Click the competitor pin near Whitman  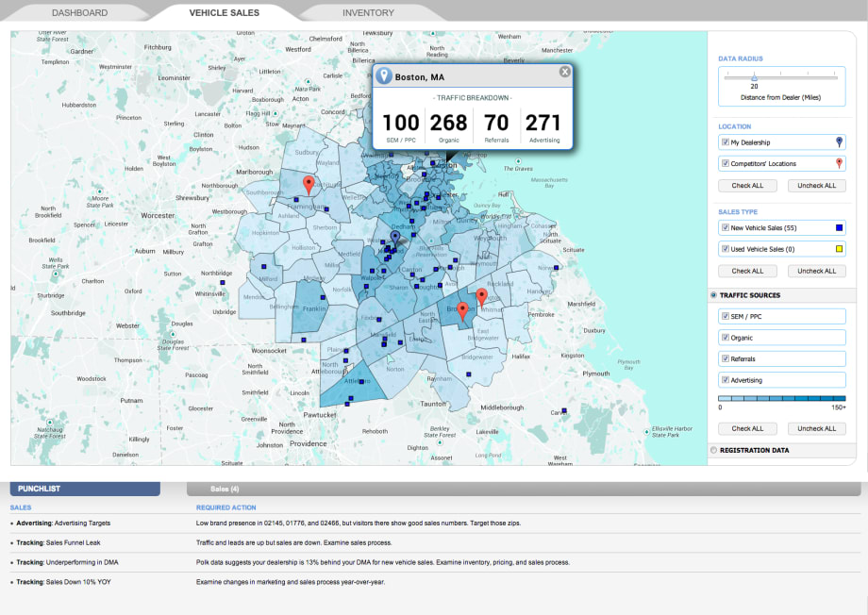[481, 296]
